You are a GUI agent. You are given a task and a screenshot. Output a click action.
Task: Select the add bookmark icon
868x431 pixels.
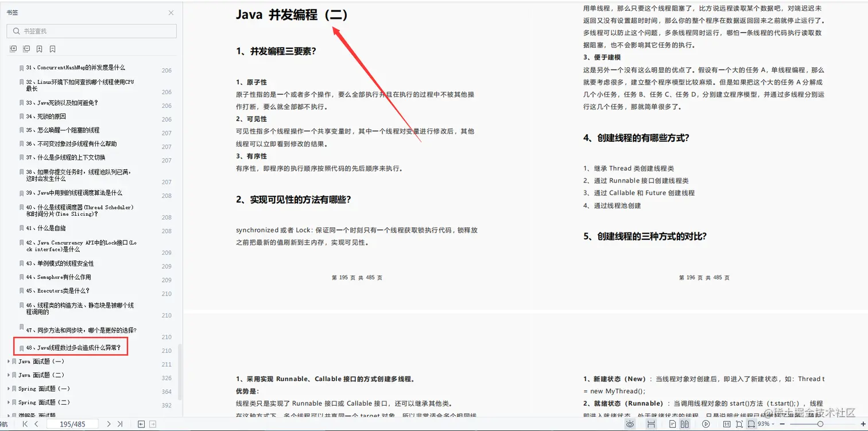[39, 49]
